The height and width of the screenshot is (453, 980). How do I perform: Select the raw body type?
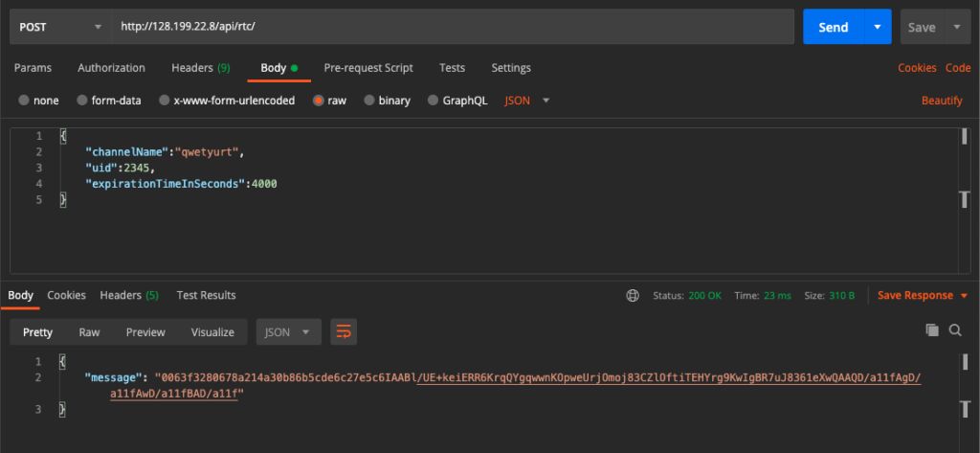[x=329, y=101]
